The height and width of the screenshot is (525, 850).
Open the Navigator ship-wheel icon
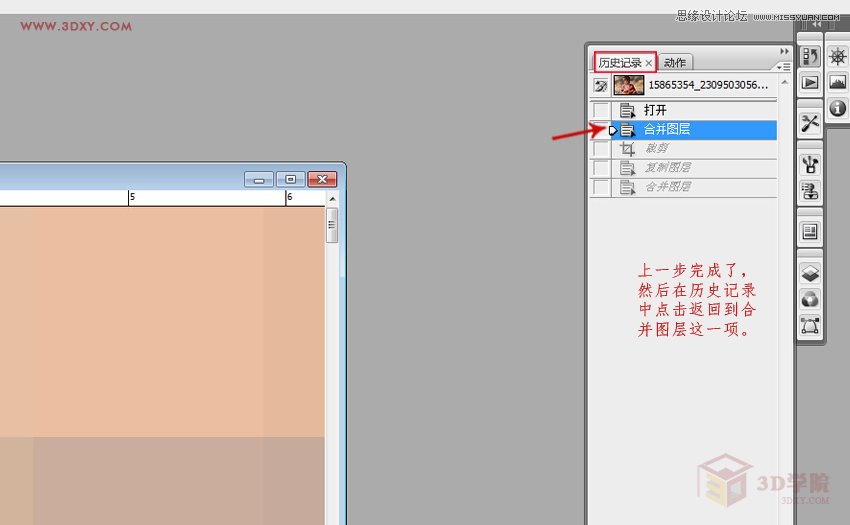[x=838, y=56]
